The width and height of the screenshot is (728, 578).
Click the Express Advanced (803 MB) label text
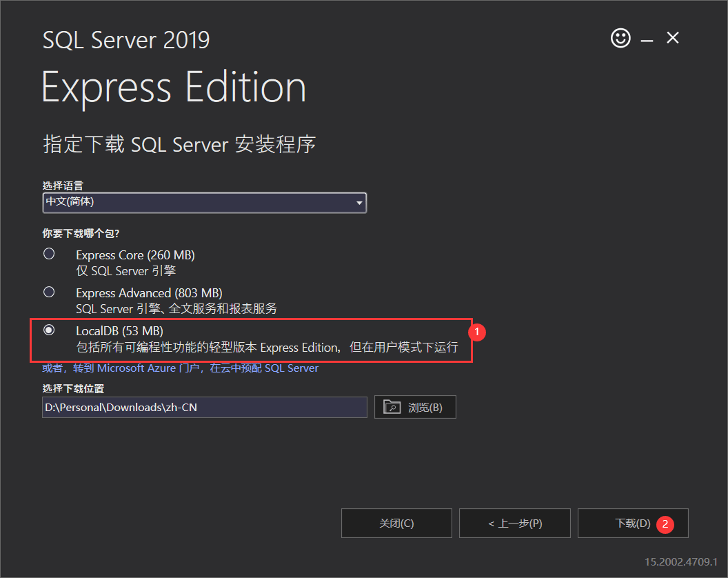pyautogui.click(x=149, y=293)
